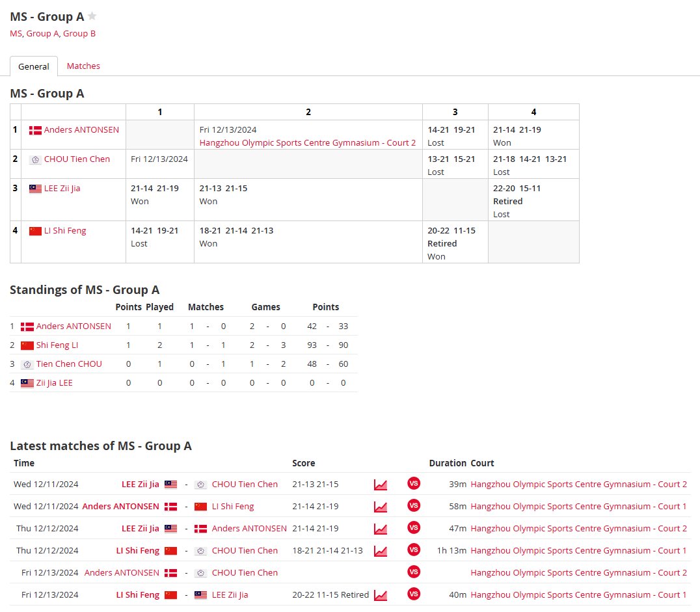Click the Malaysia flag in the standings
Image resolution: width=700 pixels, height=612 pixels.
coord(27,384)
